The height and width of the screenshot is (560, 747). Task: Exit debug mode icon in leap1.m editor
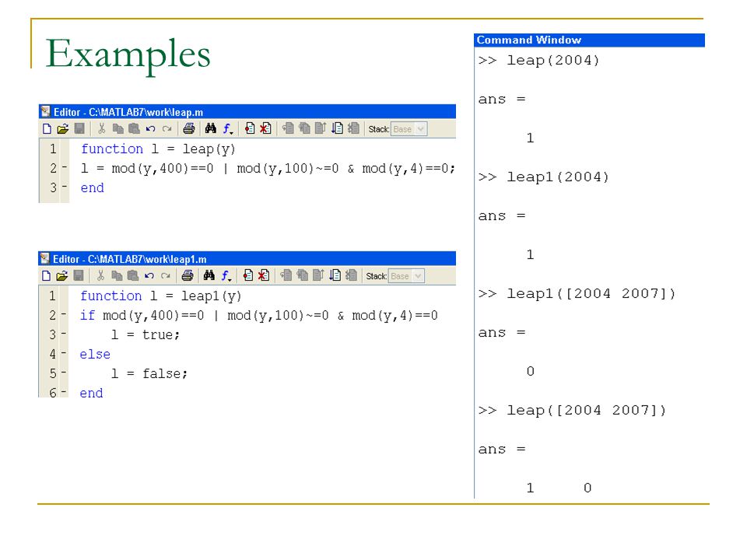pyautogui.click(x=351, y=275)
